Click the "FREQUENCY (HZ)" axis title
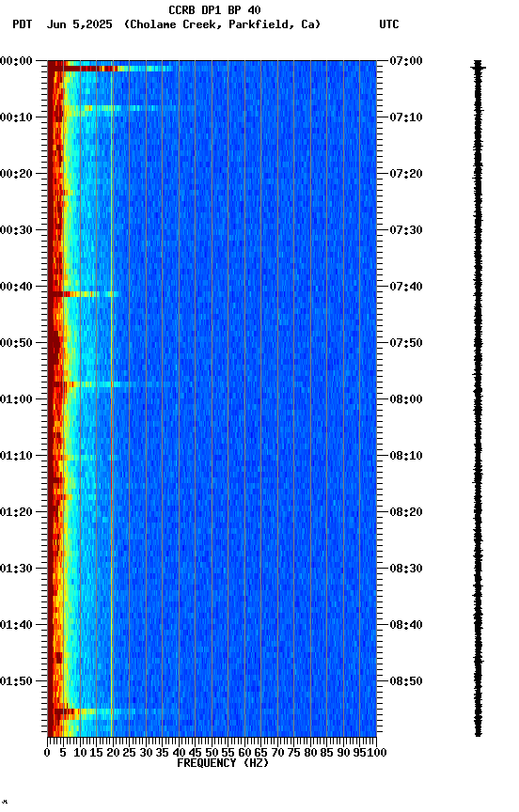The height and width of the screenshot is (812, 519). click(x=223, y=763)
